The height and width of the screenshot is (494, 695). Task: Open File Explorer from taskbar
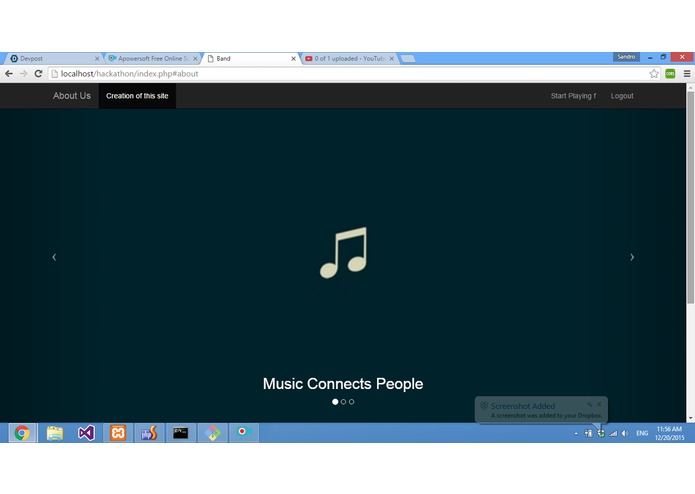point(55,433)
